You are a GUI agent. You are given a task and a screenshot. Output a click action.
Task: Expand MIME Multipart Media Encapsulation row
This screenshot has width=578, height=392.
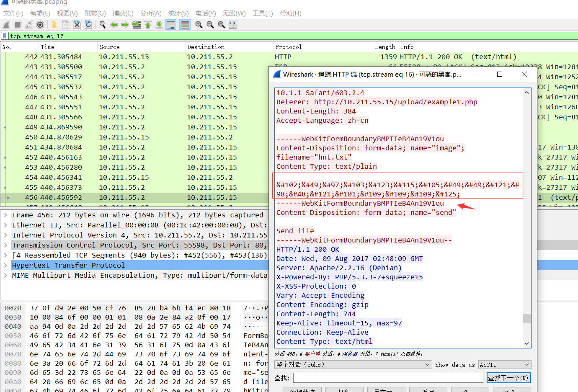(x=5, y=275)
